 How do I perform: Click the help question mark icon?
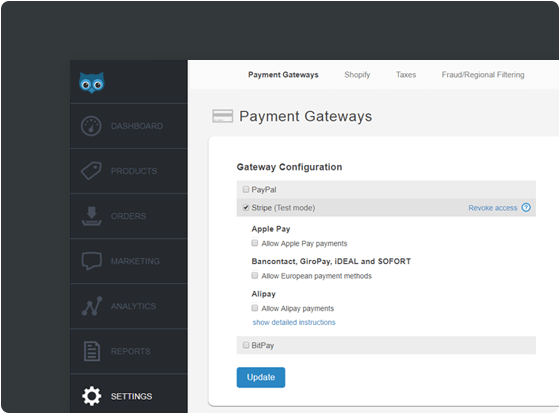pos(526,207)
